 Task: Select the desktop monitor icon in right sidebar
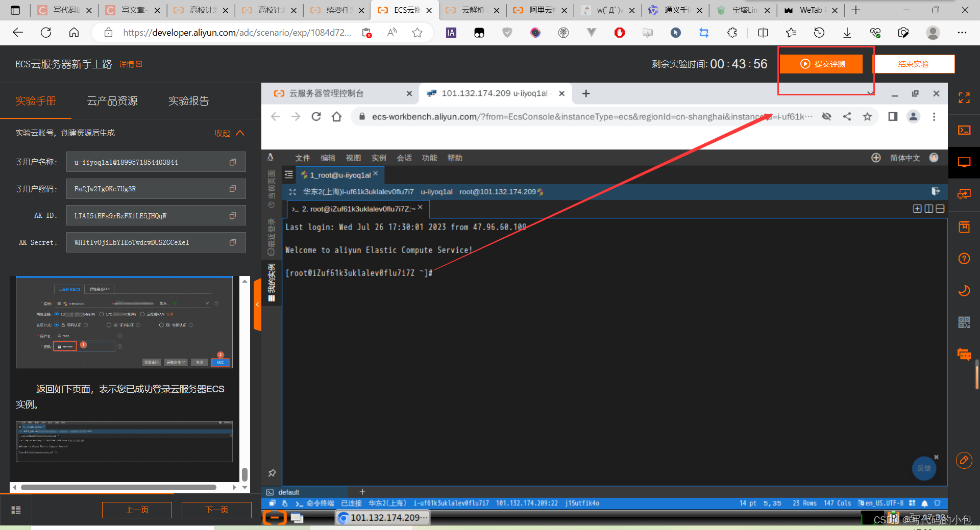(x=964, y=162)
